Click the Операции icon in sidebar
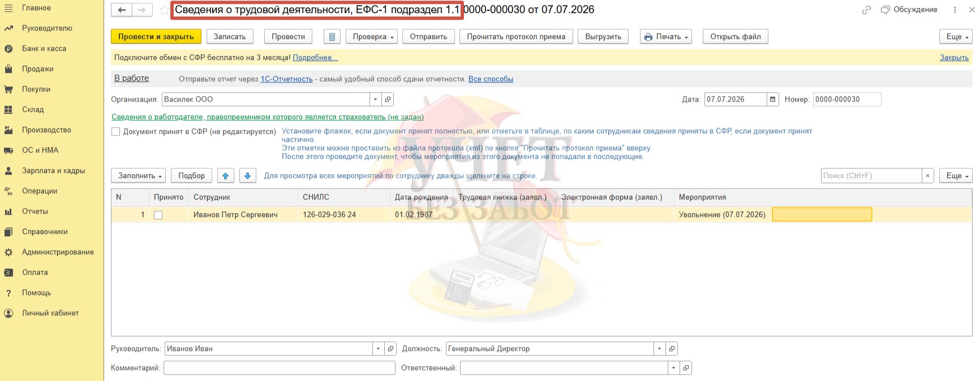This screenshot has height=381, width=980. point(8,191)
